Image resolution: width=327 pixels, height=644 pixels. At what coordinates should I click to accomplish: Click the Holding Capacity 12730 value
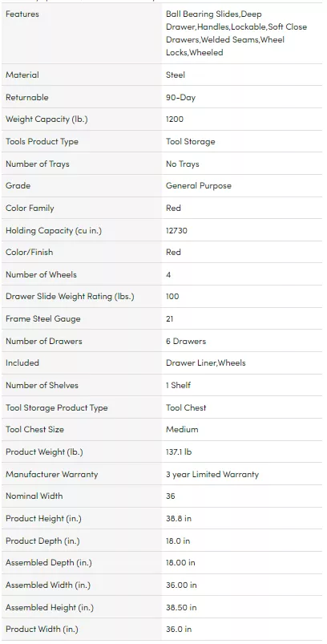click(x=176, y=230)
